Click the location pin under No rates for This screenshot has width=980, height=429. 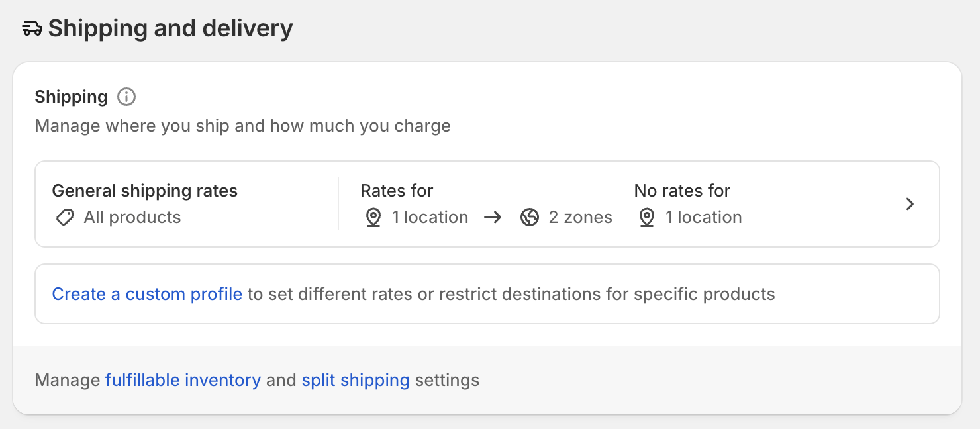(647, 218)
